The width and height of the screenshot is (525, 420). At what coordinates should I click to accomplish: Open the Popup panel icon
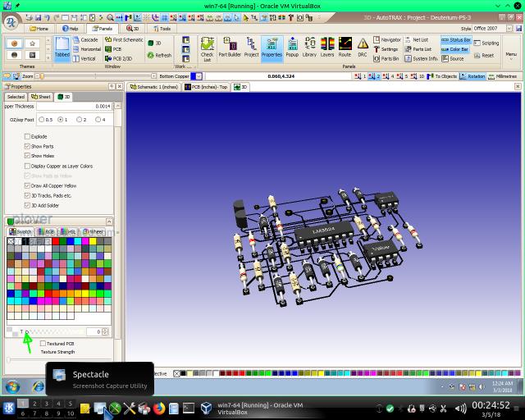click(291, 48)
